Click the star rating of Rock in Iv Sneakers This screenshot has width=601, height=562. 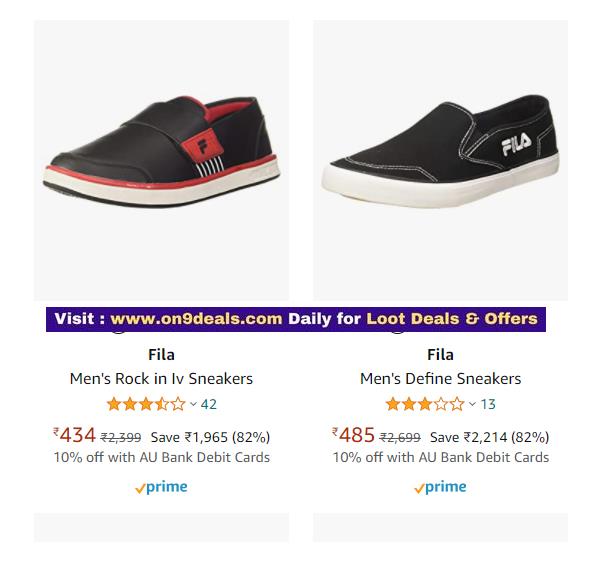tap(146, 405)
